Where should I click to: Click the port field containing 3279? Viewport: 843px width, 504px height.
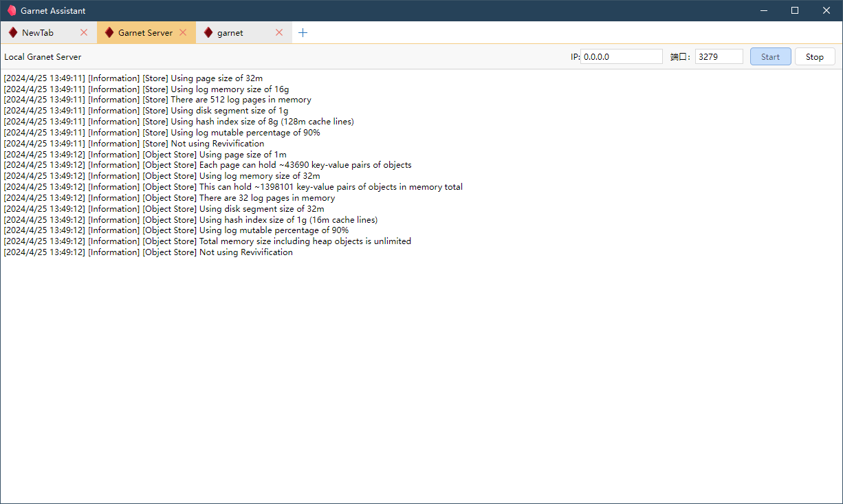coord(719,57)
